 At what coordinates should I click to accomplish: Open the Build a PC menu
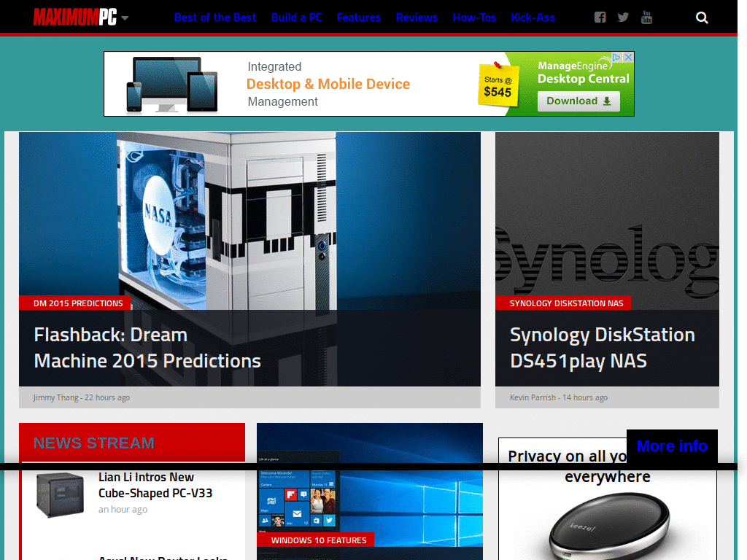pos(297,17)
